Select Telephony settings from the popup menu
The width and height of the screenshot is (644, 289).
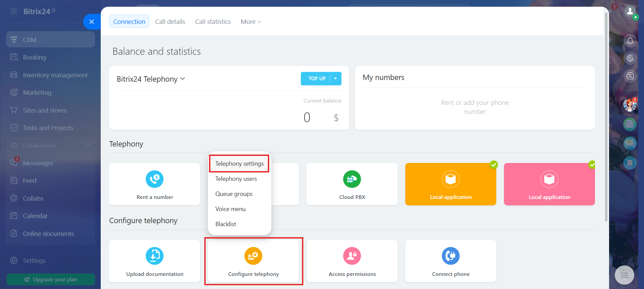[239, 164]
